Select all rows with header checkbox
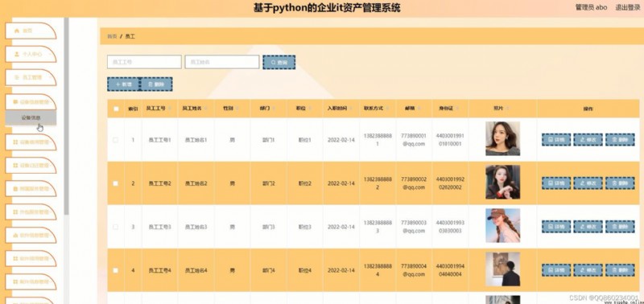This screenshot has width=644, height=304. point(116,109)
